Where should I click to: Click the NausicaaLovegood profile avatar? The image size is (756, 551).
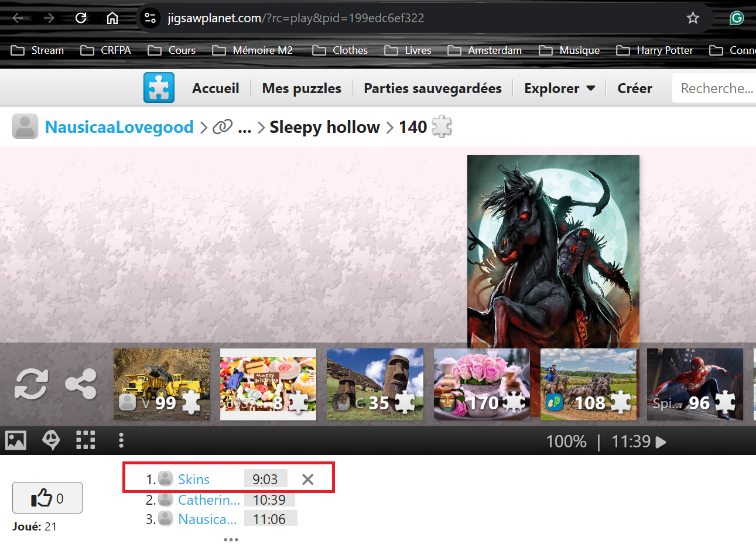25,126
